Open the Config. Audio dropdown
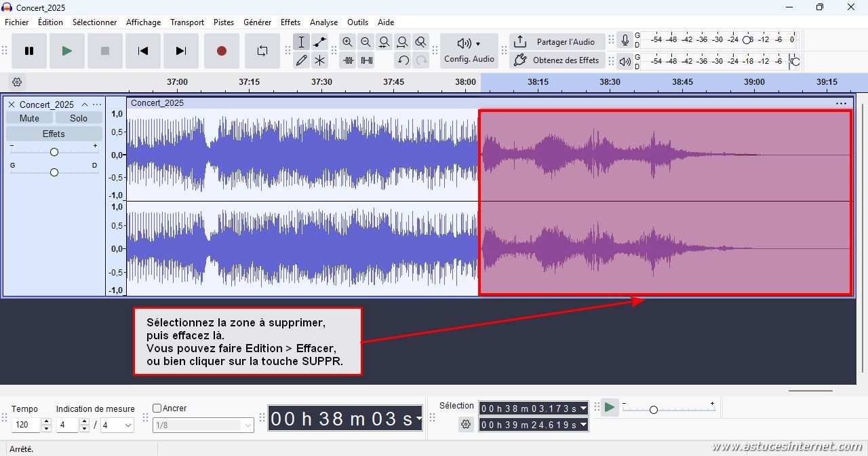Screen dimensions: 868x456 (x=469, y=51)
